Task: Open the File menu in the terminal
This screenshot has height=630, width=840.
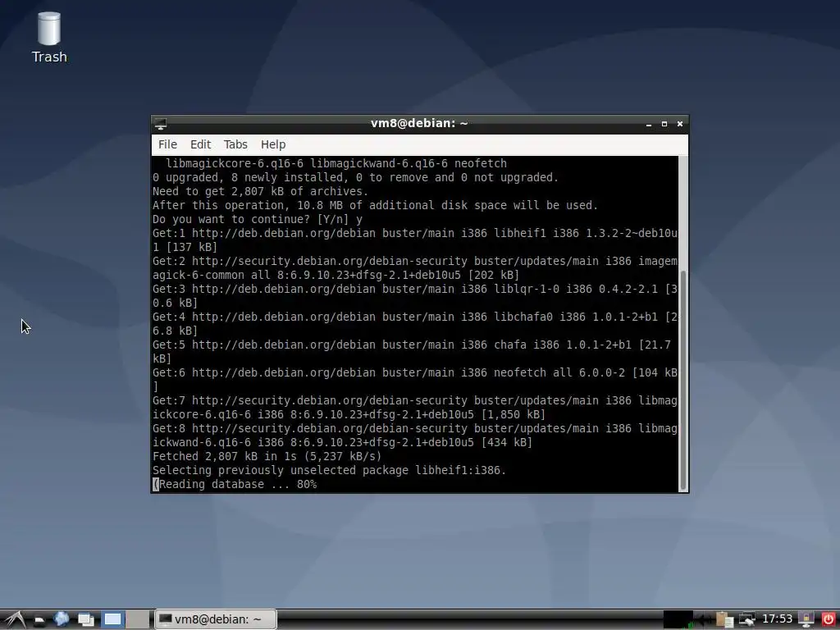Action: [x=167, y=144]
